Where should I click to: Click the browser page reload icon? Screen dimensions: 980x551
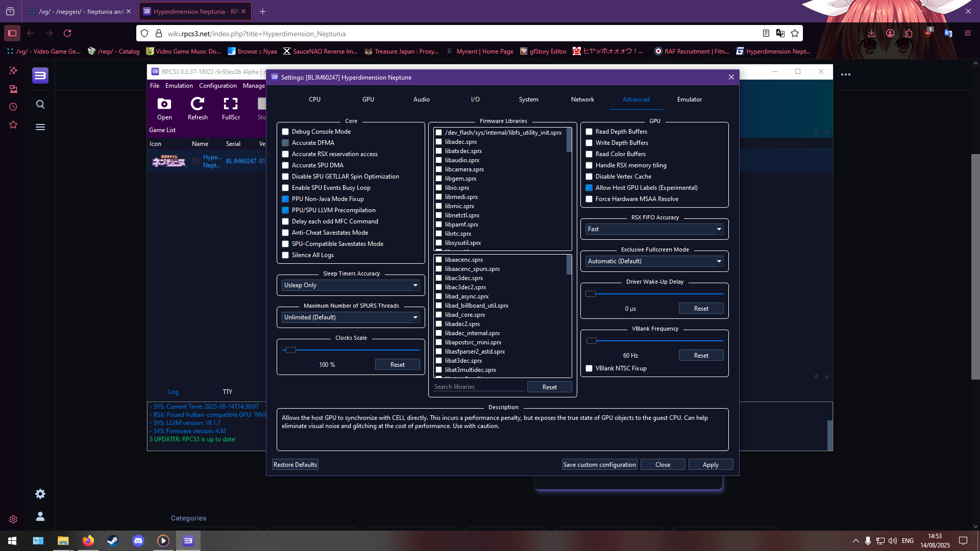(x=67, y=33)
